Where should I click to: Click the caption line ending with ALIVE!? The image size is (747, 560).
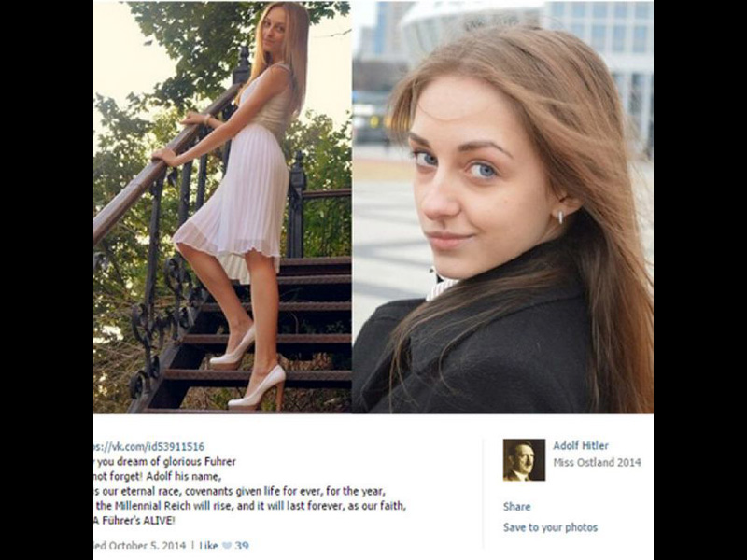point(134,521)
